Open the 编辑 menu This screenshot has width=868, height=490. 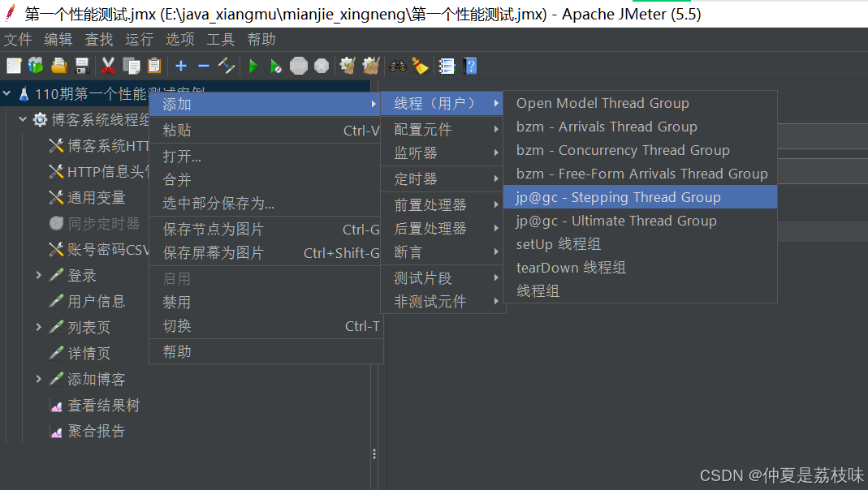pyautogui.click(x=58, y=40)
